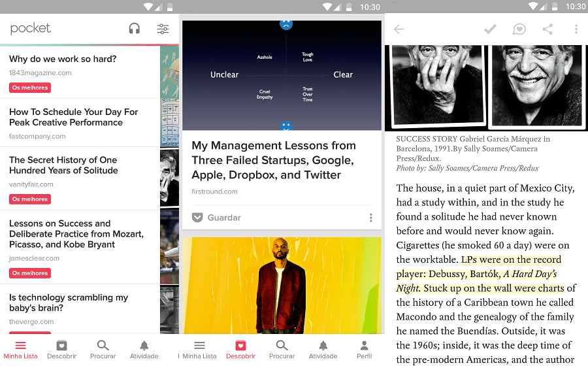Open the reader's three-dot overflow menu

click(x=576, y=29)
